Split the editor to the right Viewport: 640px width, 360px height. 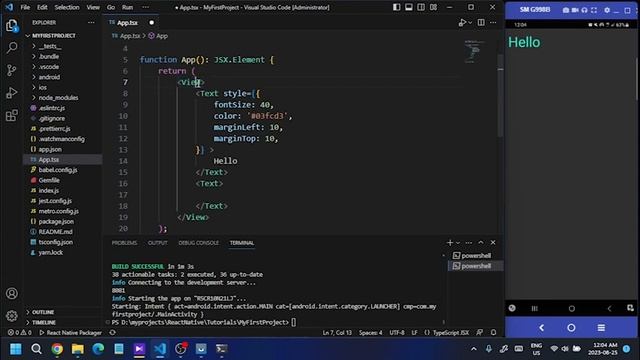click(481, 22)
